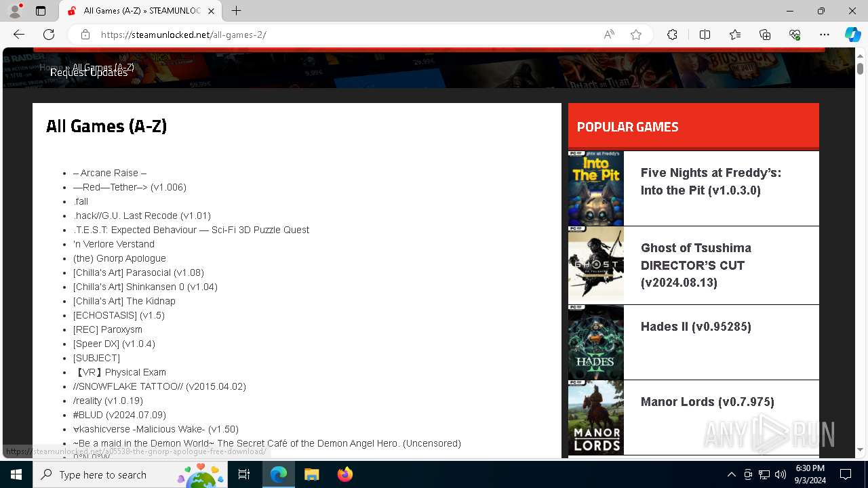This screenshot has width=868, height=488.
Task: Open volume control tray icon
Action: pyautogui.click(x=780, y=474)
